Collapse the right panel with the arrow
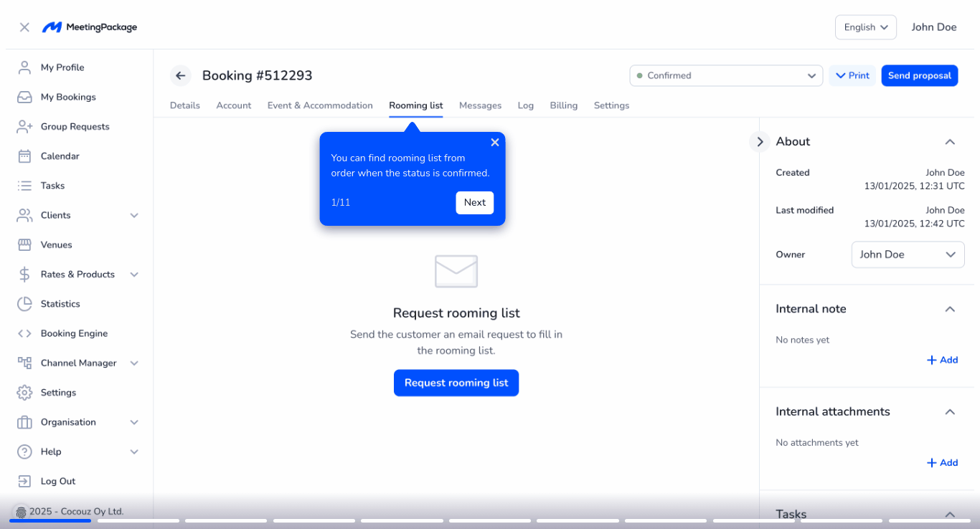 [759, 142]
